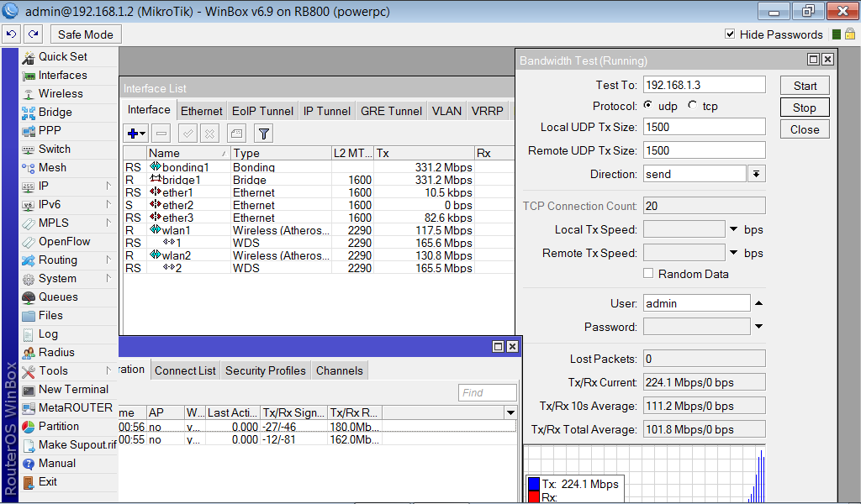Click the blue Tx legend color swatch

(534, 484)
